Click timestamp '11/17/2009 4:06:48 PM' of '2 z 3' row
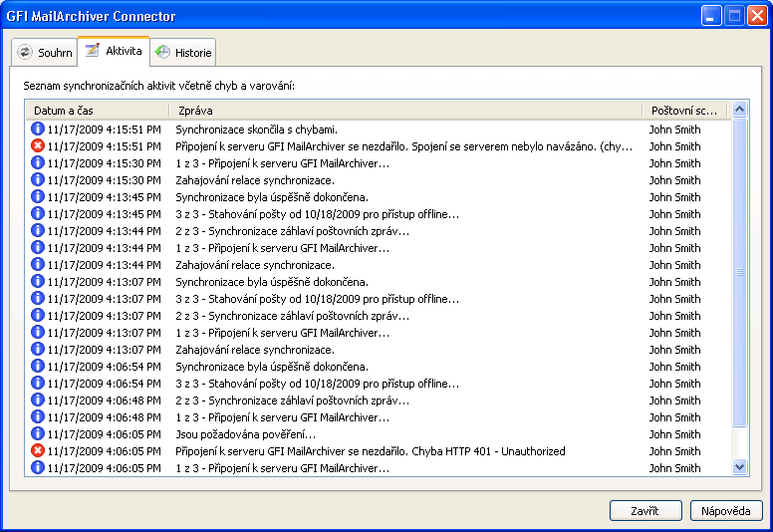 (x=104, y=400)
